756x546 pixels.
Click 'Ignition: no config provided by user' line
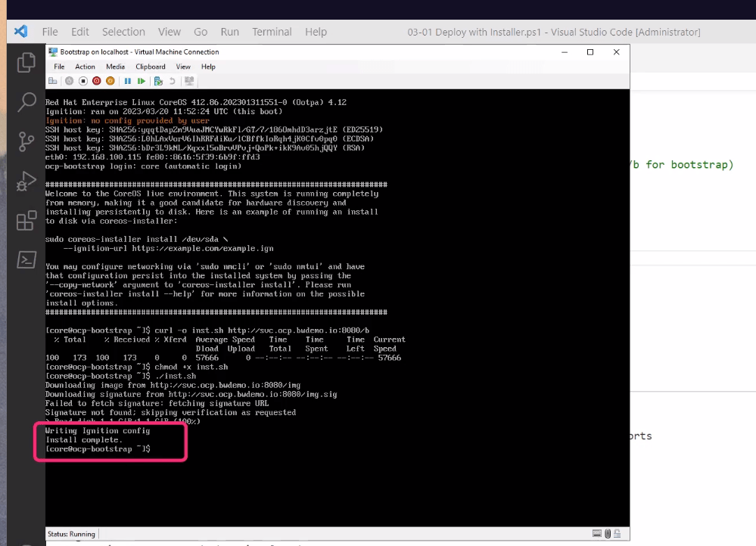(127, 120)
